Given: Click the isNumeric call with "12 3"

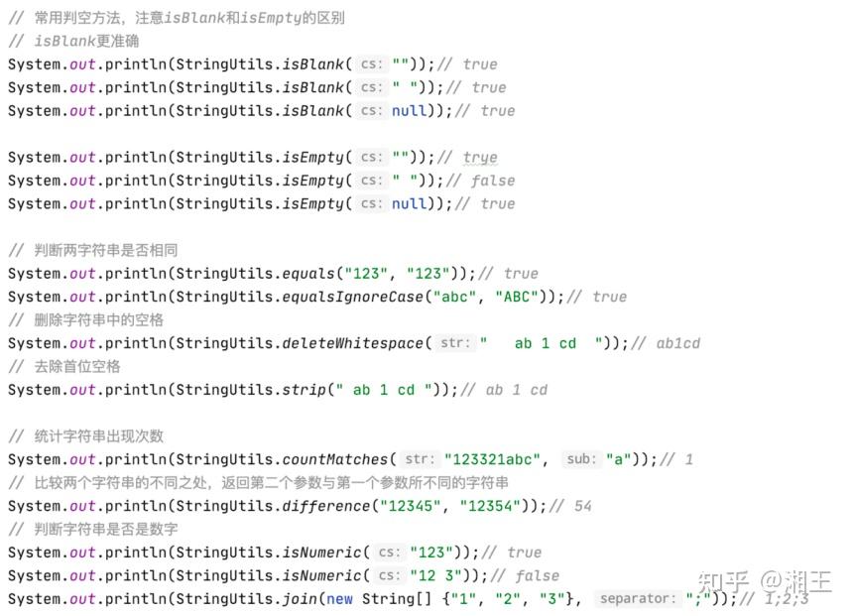Looking at the screenshot, I should [x=321, y=575].
